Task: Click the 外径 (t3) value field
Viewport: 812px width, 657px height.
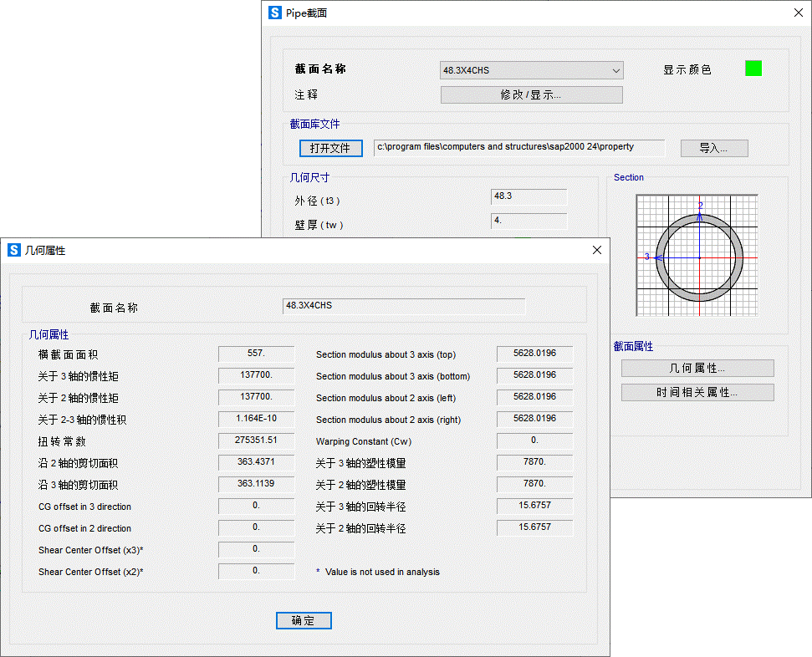Action: 529,196
